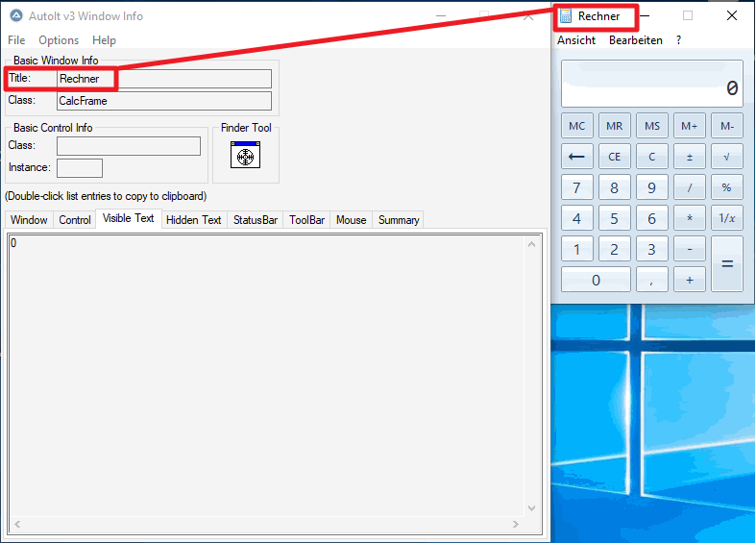Click the horizontal scrollbar right arrow
This screenshot has width=756, height=543.
(x=516, y=524)
